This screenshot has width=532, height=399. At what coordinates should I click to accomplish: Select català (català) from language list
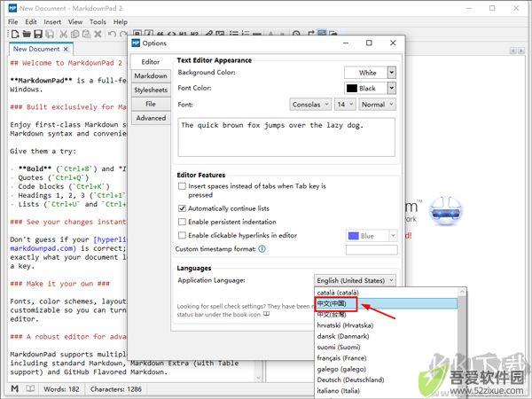pyautogui.click(x=386, y=293)
